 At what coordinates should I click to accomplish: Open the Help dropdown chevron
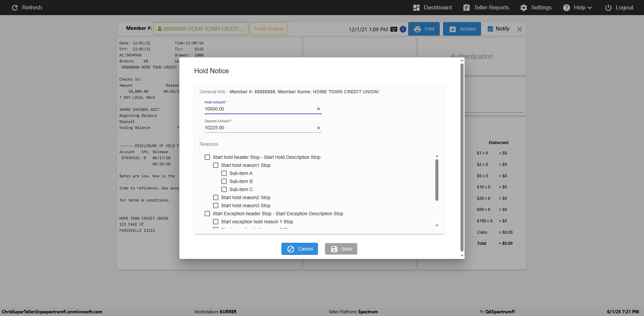click(x=590, y=8)
